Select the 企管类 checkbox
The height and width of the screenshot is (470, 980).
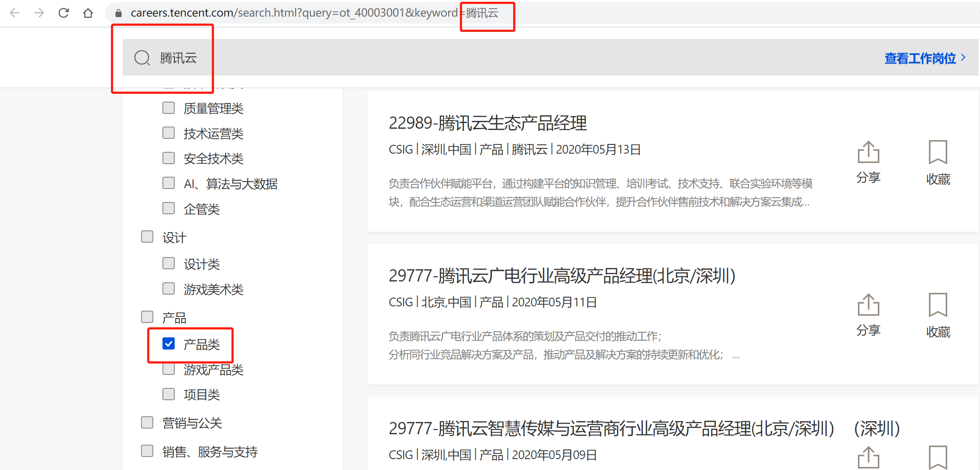169,208
